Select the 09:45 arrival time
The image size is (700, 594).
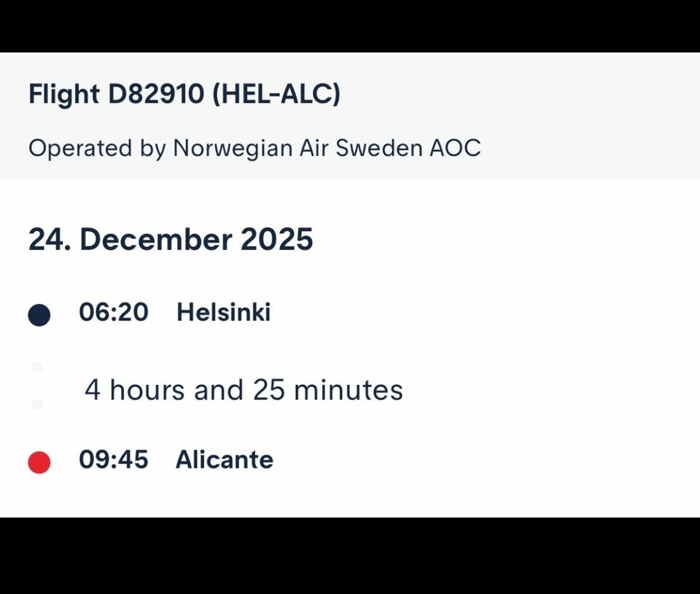click(x=114, y=460)
